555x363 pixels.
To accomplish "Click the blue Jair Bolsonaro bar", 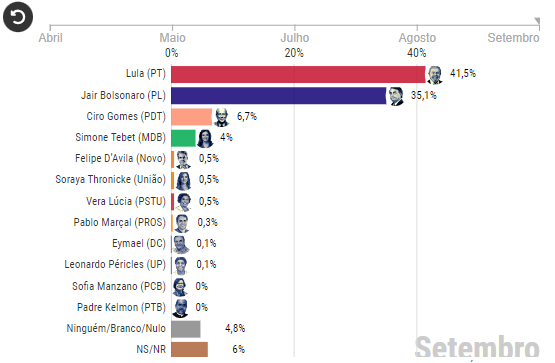I will click(279, 96).
